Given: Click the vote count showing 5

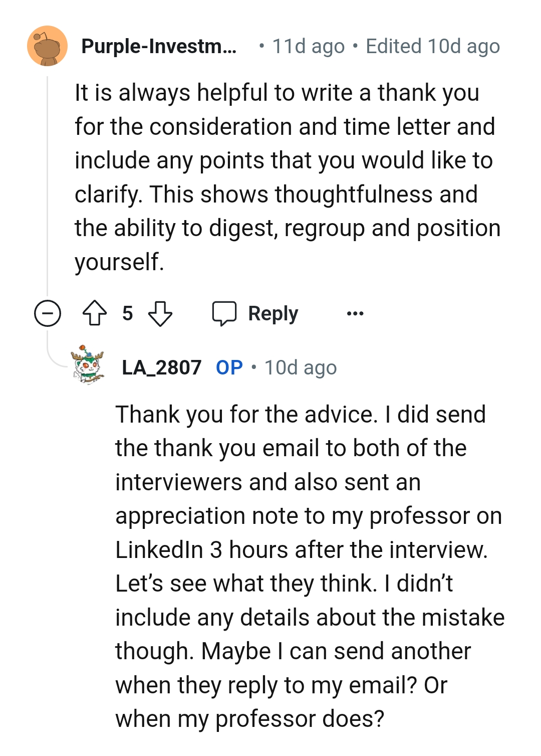Looking at the screenshot, I should (128, 314).
